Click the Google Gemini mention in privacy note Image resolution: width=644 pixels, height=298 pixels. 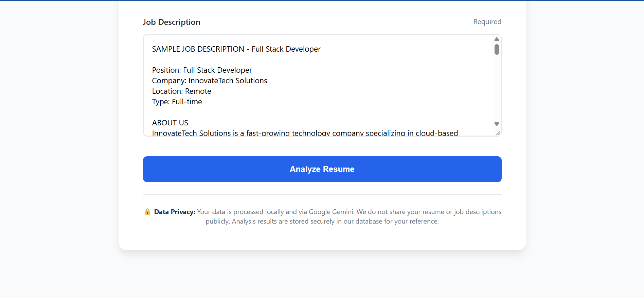click(x=331, y=212)
